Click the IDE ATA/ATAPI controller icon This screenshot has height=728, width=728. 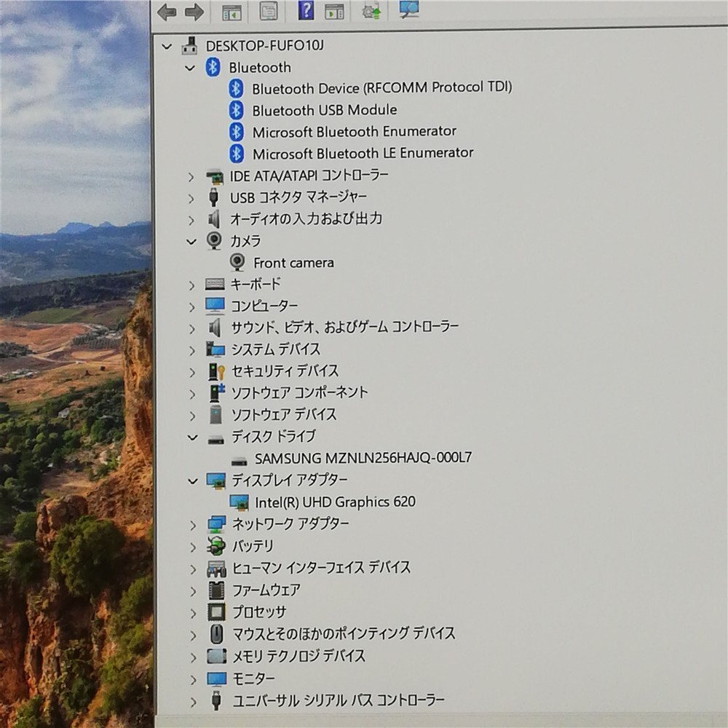tap(215, 176)
